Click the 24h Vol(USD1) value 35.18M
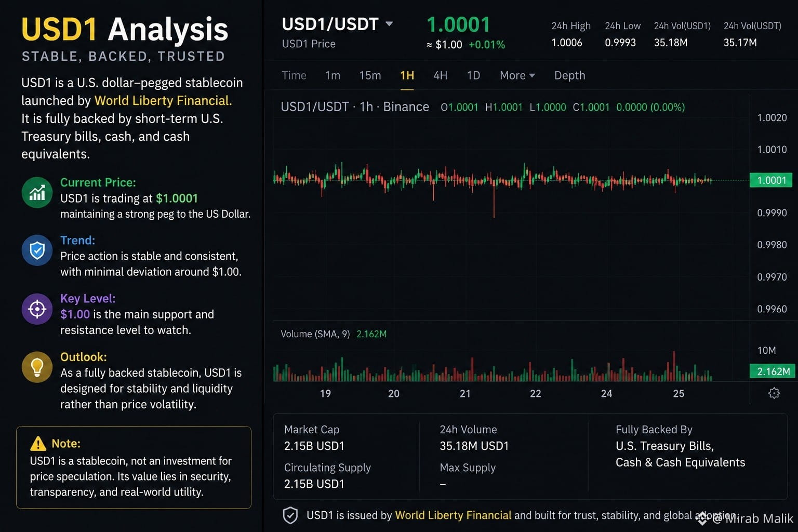 (x=671, y=43)
